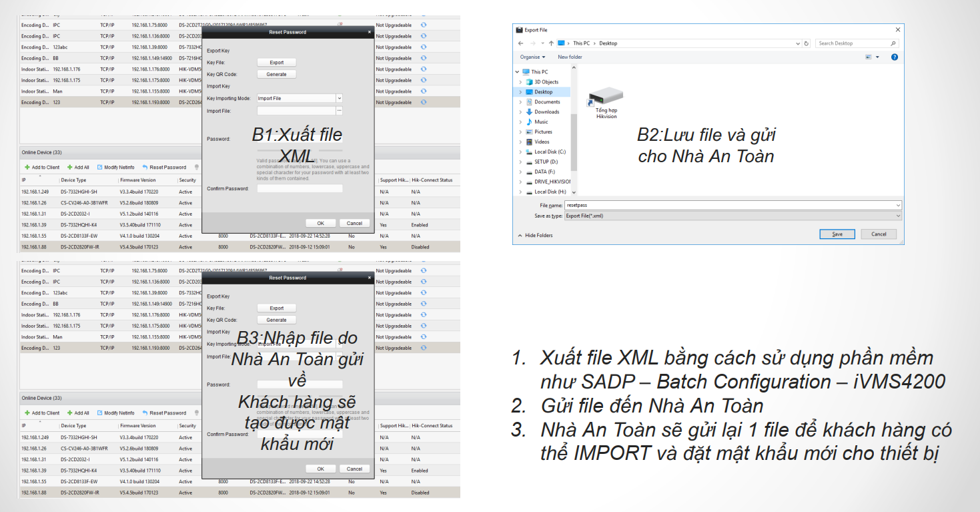Expand the Videos tree node
Screen dimensions: 980x512
(x=521, y=142)
